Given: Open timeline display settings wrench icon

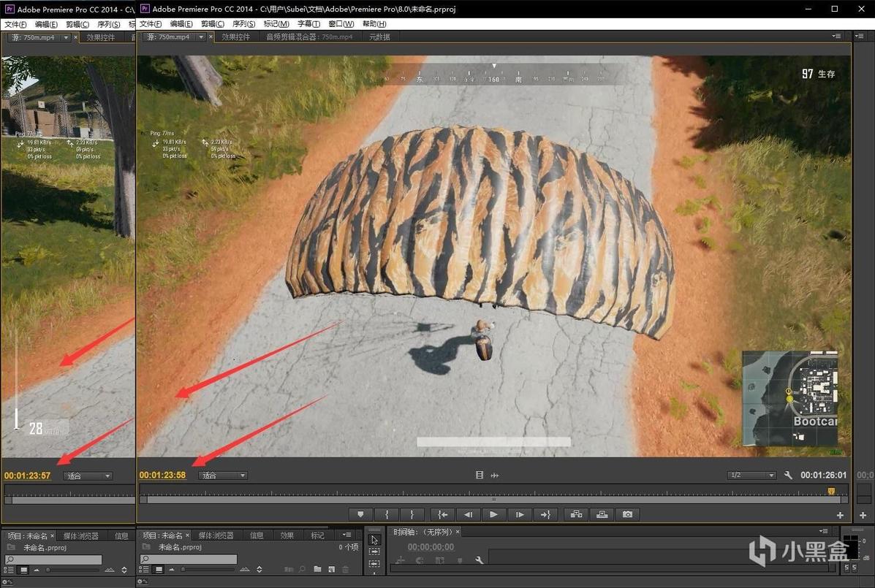Looking at the screenshot, I should (x=480, y=560).
